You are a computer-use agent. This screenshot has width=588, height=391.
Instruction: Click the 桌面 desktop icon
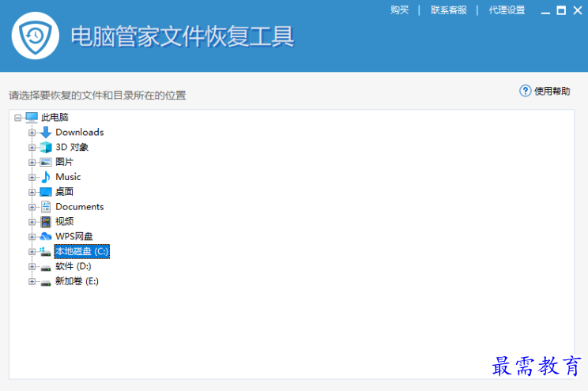click(x=46, y=192)
